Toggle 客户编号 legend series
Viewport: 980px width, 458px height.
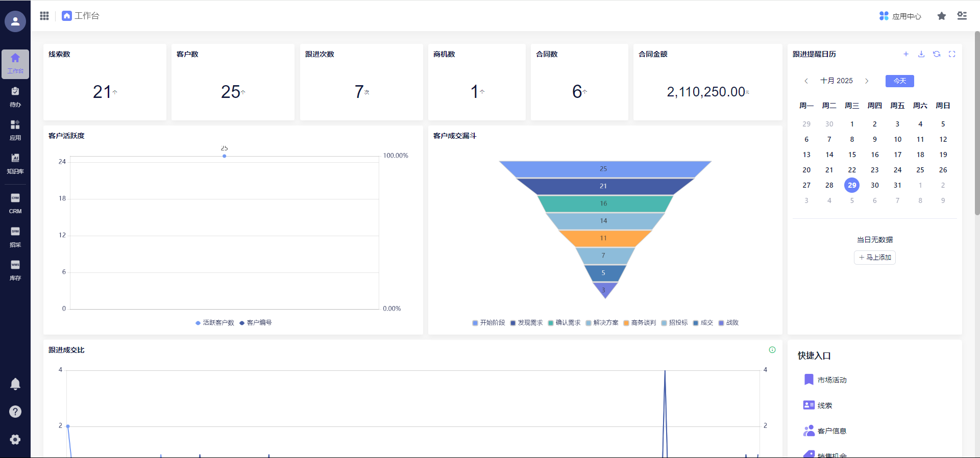tap(256, 323)
